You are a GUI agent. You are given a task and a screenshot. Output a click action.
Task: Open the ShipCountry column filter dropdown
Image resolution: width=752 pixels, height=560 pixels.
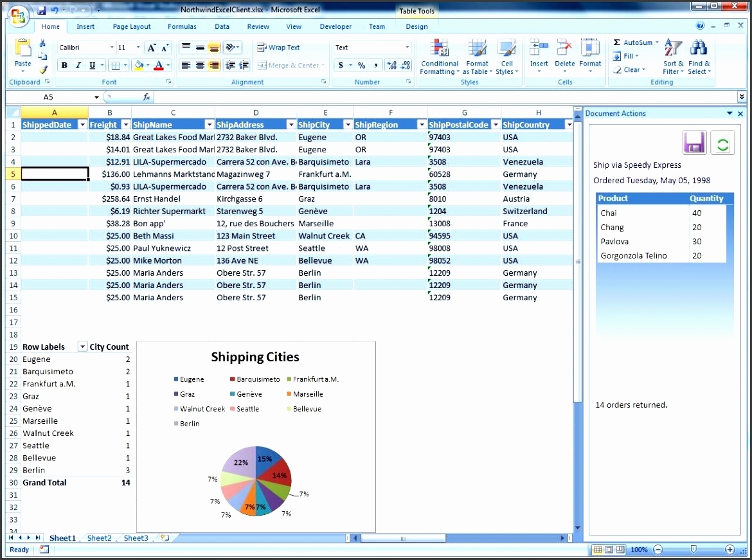click(569, 124)
